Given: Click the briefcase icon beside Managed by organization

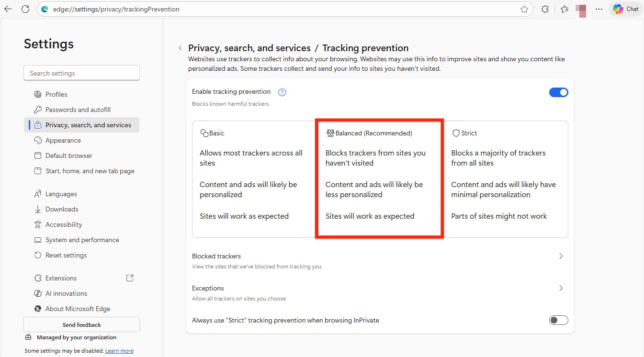Looking at the screenshot, I should (x=28, y=337).
